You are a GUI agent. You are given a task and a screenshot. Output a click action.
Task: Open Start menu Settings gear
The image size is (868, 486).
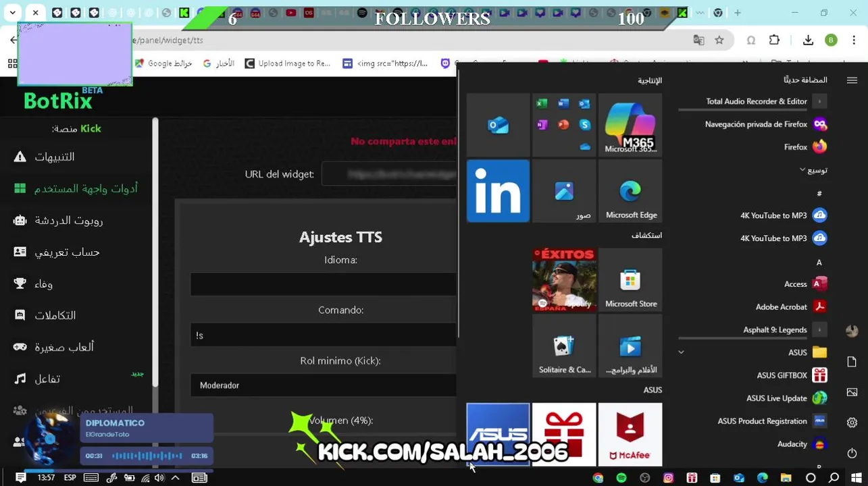852,423
